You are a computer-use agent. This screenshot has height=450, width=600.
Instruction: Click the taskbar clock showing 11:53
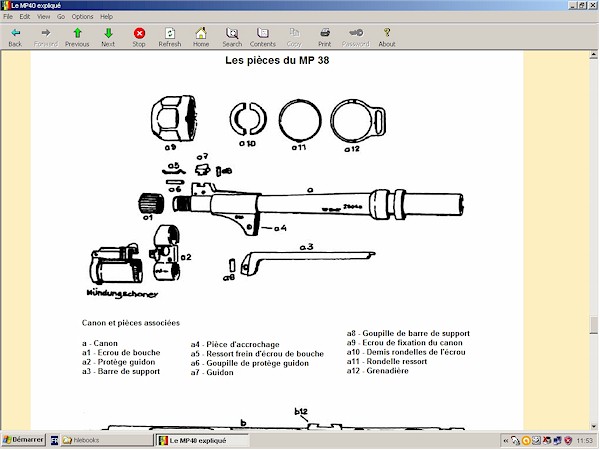tap(584, 441)
